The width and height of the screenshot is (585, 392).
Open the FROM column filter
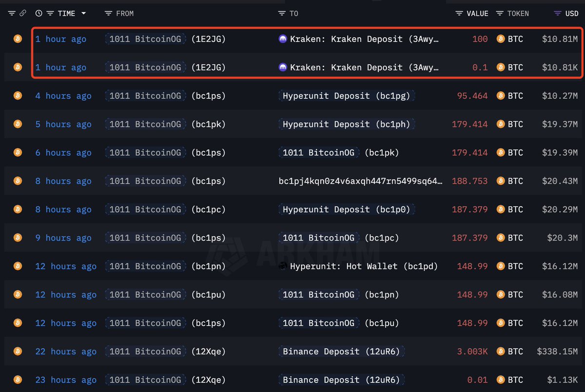[x=108, y=14]
